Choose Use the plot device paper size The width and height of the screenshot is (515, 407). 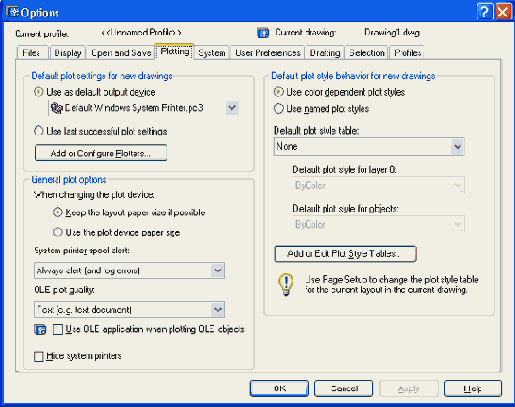pyautogui.click(x=58, y=232)
